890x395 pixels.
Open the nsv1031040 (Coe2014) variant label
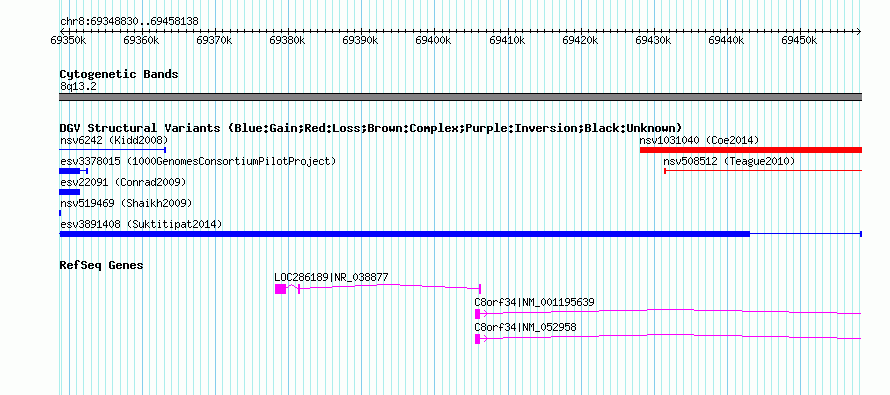point(699,140)
